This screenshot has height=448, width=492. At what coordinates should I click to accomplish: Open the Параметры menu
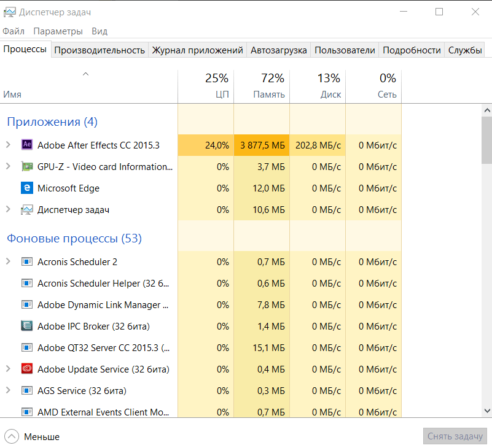(x=58, y=31)
